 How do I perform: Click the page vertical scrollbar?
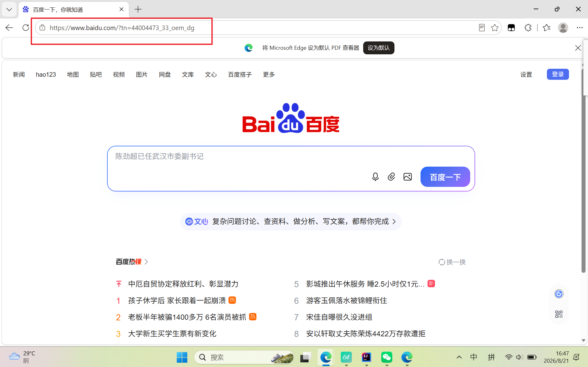tap(583, 170)
